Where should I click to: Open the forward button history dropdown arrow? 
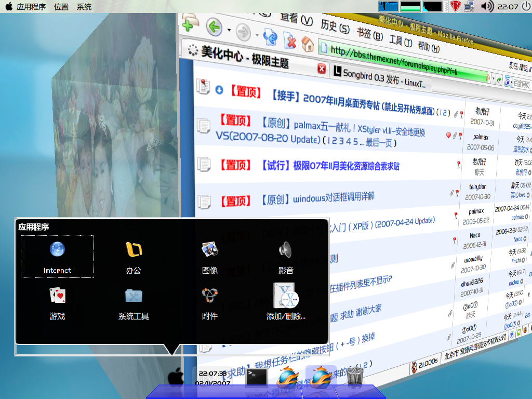click(257, 35)
